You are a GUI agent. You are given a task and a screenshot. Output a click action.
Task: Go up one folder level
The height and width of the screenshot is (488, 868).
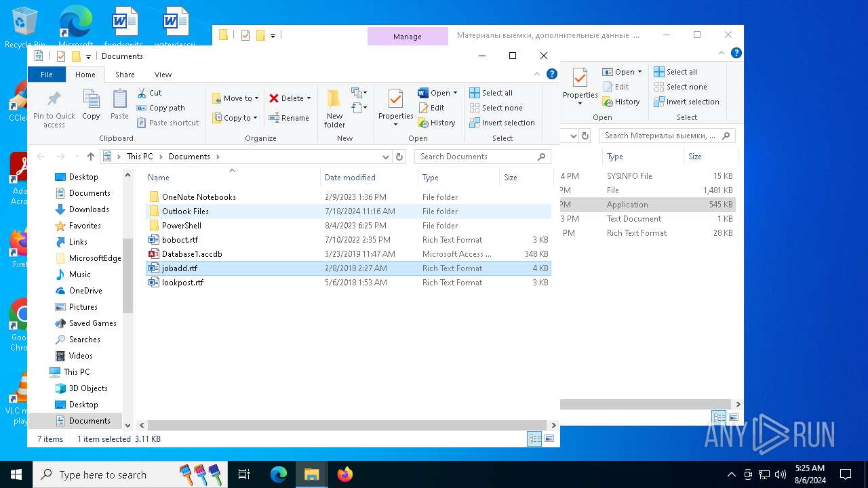90,157
